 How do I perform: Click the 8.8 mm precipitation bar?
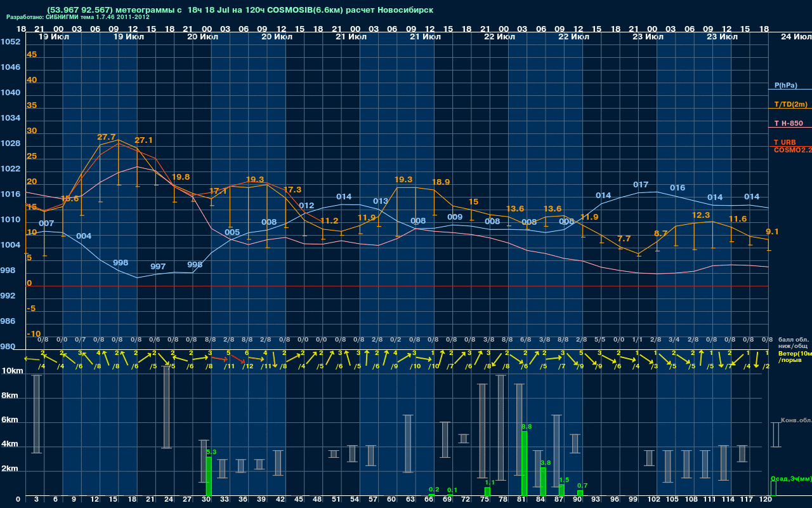pyautogui.click(x=524, y=464)
